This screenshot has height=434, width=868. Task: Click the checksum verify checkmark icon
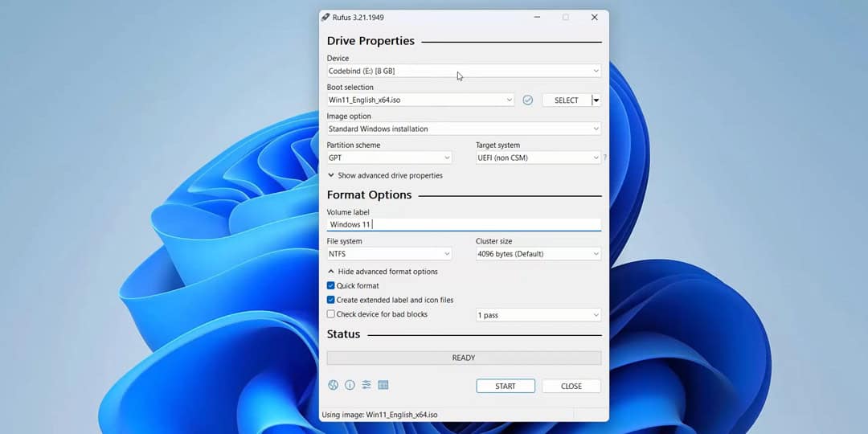pyautogui.click(x=528, y=100)
